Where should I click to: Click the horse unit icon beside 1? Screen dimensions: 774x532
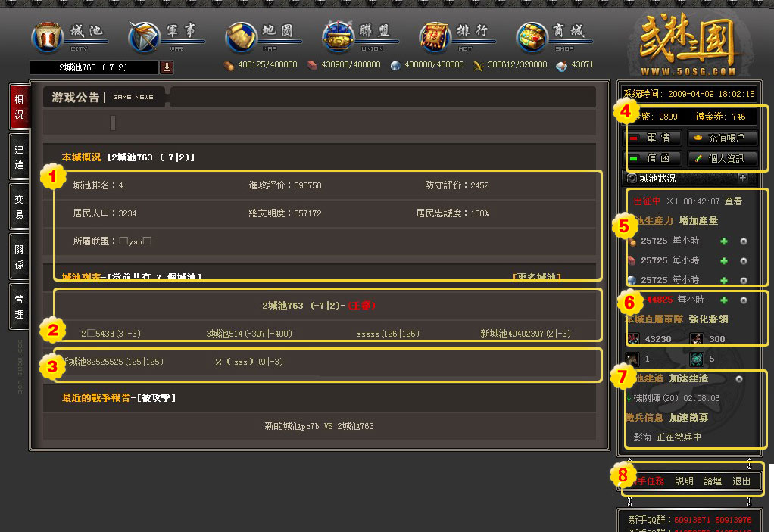tap(633, 359)
